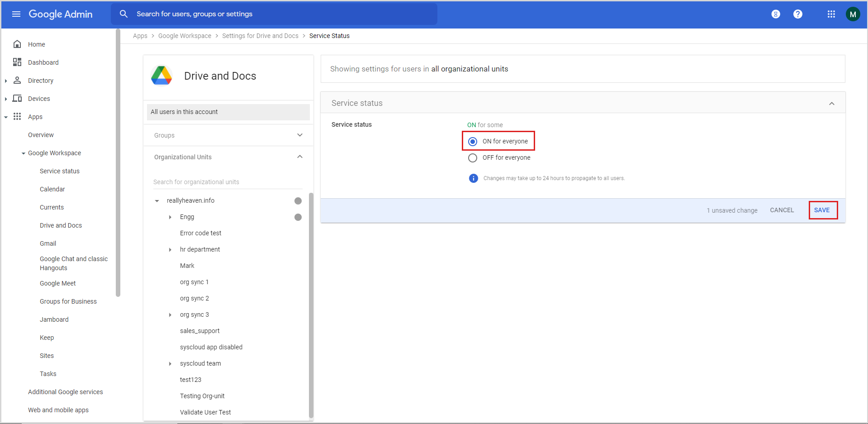Collapse the Apps sidebar section
This screenshot has height=424, width=868.
6,117
